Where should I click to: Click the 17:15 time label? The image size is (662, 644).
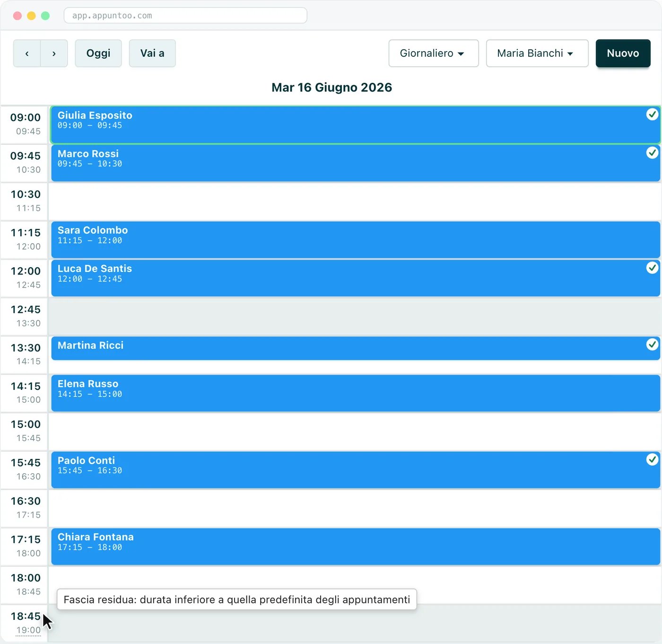(26, 539)
